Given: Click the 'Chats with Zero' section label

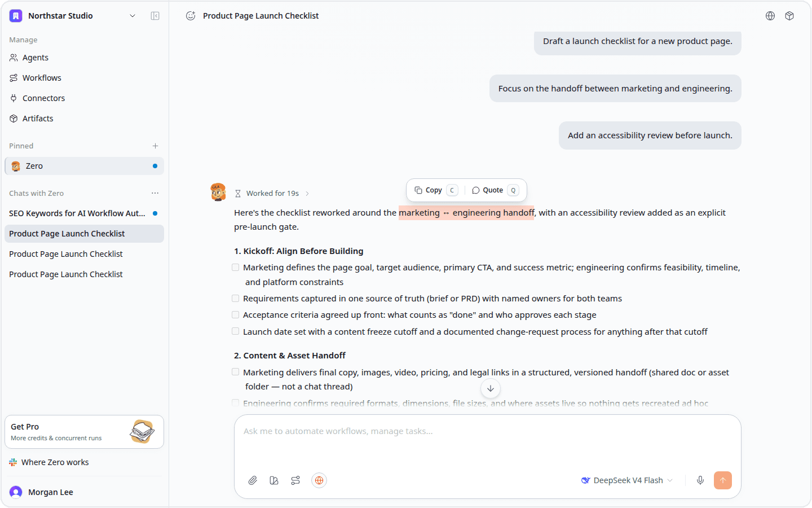Looking at the screenshot, I should [37, 193].
